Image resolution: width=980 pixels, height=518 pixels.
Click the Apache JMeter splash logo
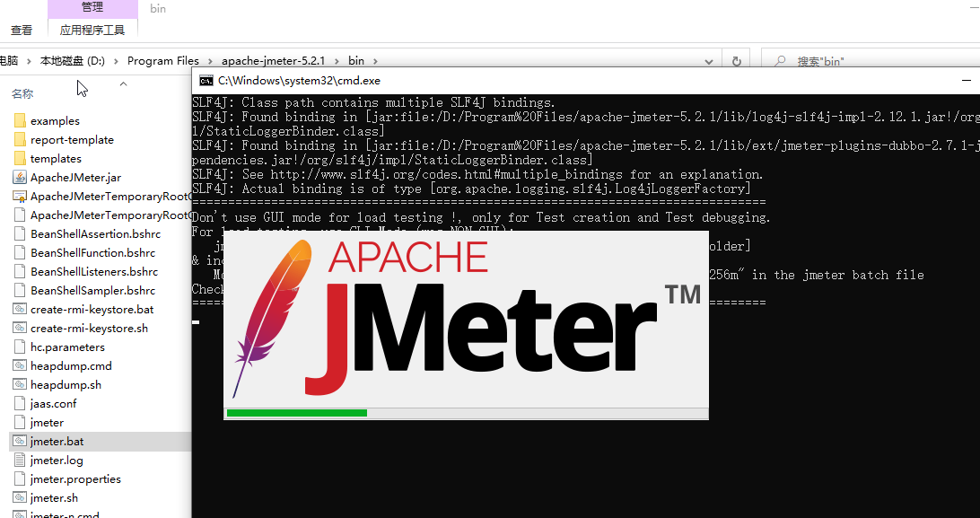pos(466,319)
